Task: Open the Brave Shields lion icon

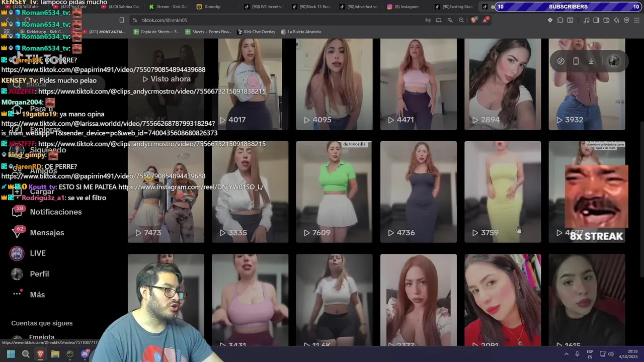Action: (x=474, y=20)
